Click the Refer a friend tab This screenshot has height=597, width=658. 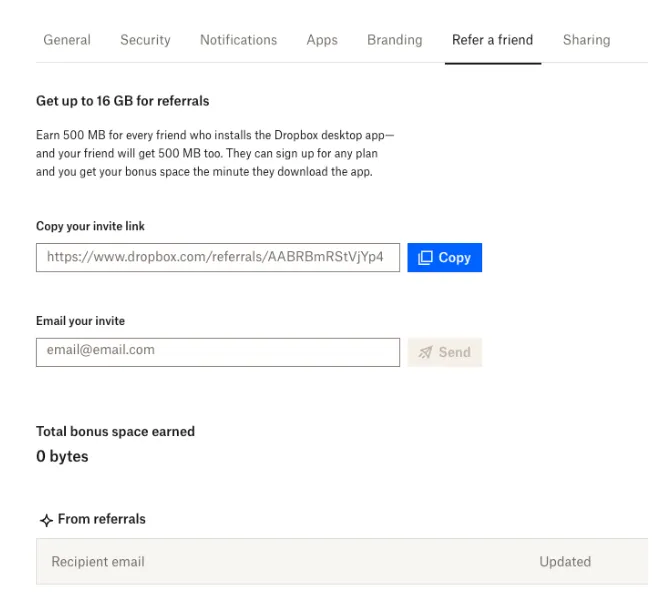pos(492,40)
